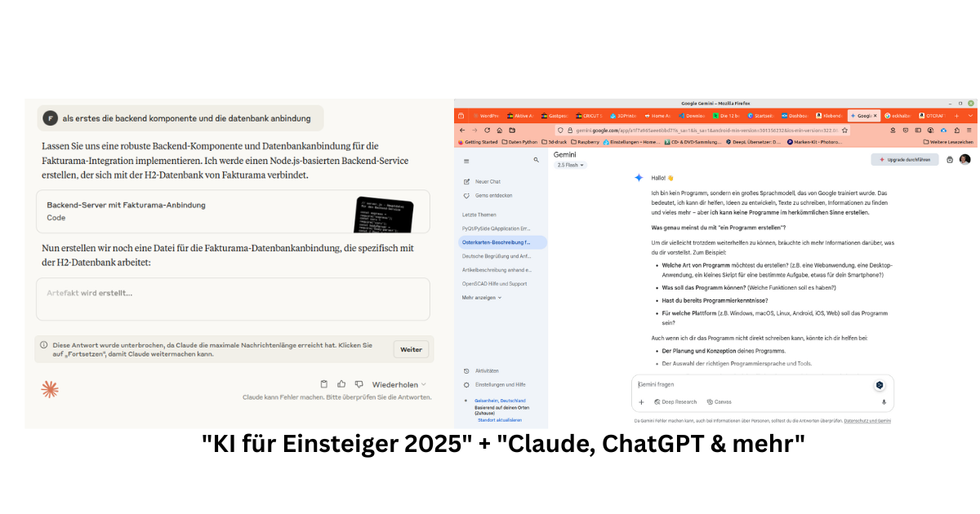Click icon next to Upgrade button
The width and height of the screenshot is (980, 514).
(x=950, y=160)
